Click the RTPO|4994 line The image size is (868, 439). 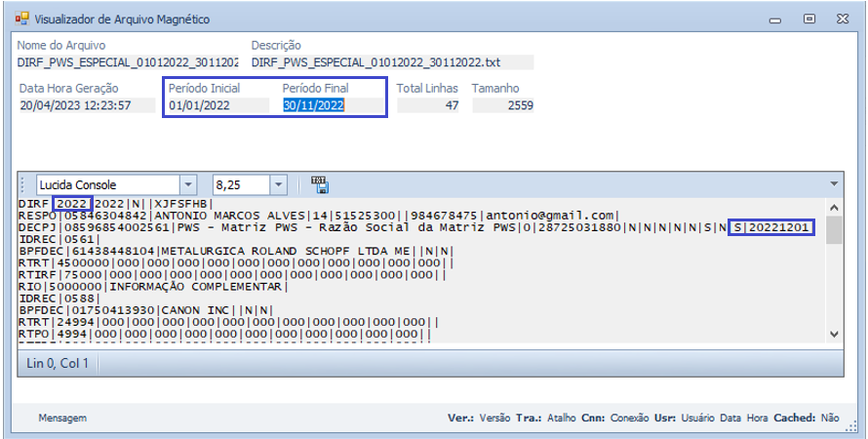[x=224, y=334]
